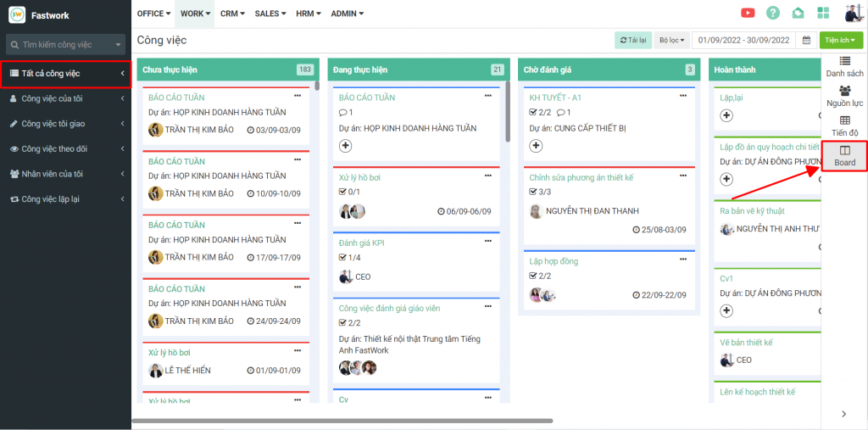Click plus icon on KH TUYẾT - A1 card
This screenshot has height=430, width=868.
536,146
